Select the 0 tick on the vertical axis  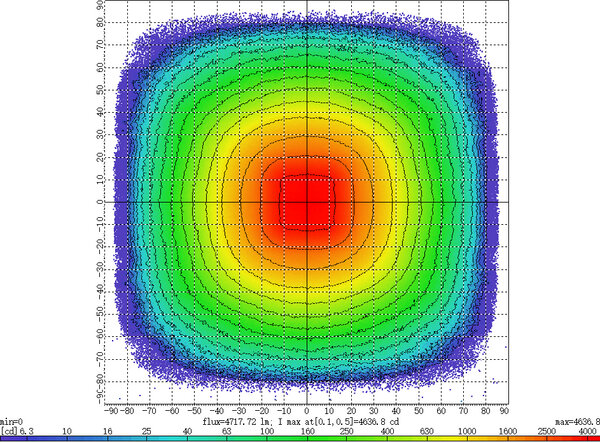click(x=100, y=202)
